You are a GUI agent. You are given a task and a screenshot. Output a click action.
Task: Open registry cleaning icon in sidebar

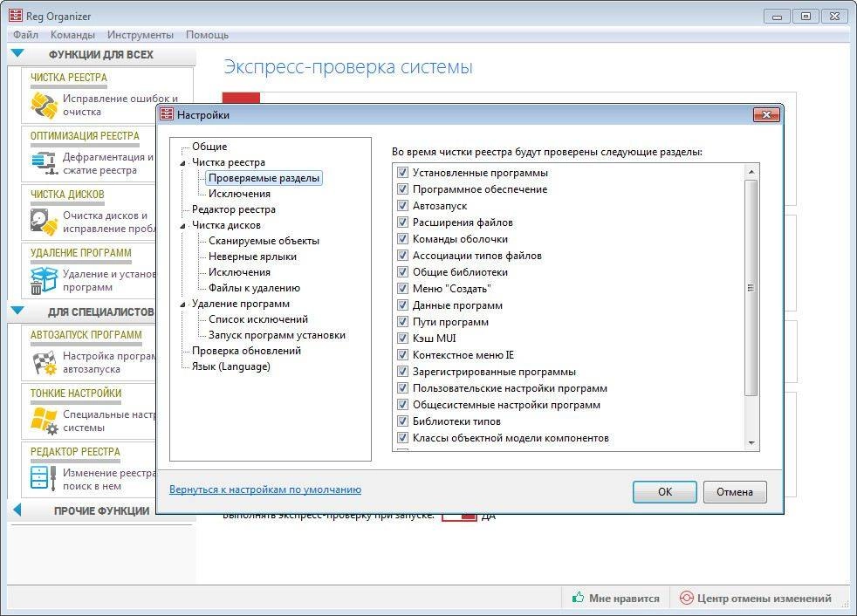click(45, 105)
